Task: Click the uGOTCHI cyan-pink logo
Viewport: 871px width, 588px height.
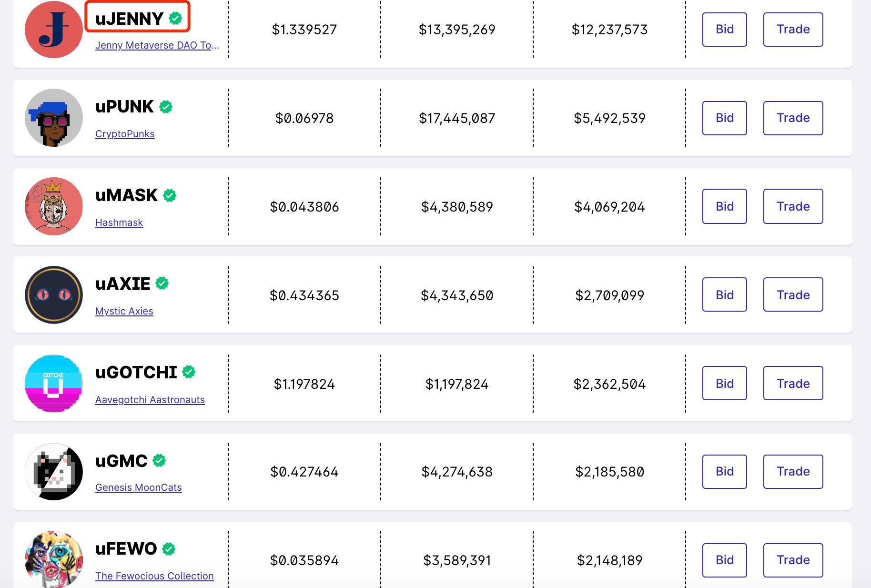Action: coord(53,384)
